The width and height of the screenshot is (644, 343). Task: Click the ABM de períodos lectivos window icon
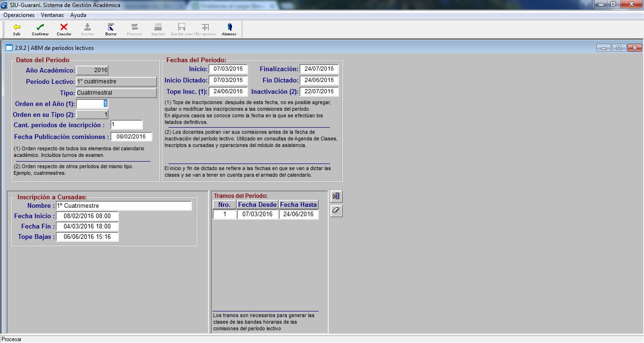coord(9,48)
